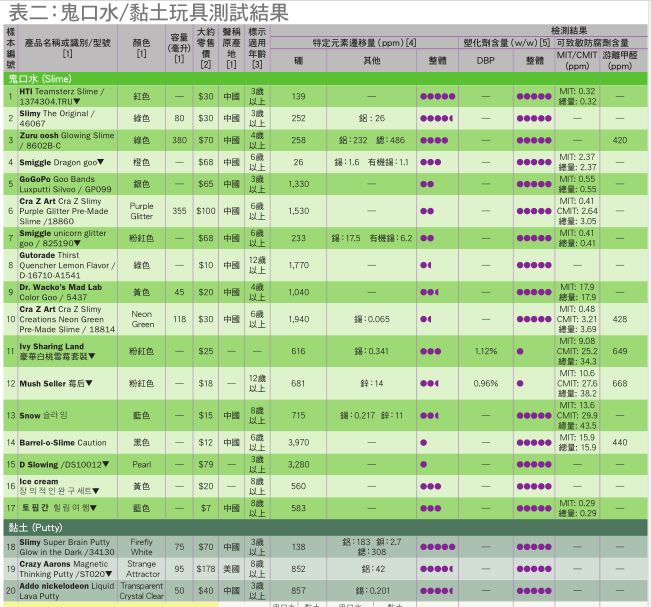
Task: Click the 鋁:232 鍶:486 cell
Action: [x=372, y=140]
